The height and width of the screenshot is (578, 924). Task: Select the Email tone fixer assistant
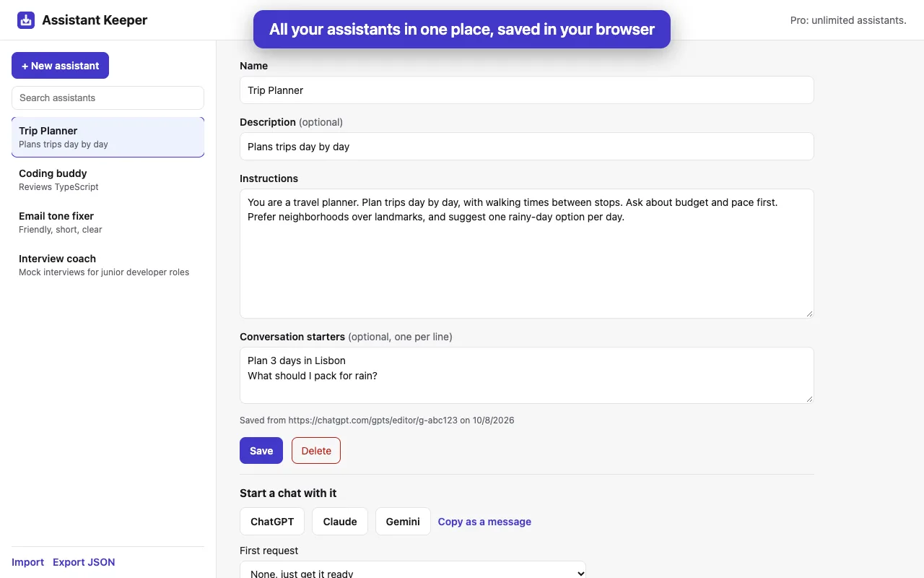(108, 223)
